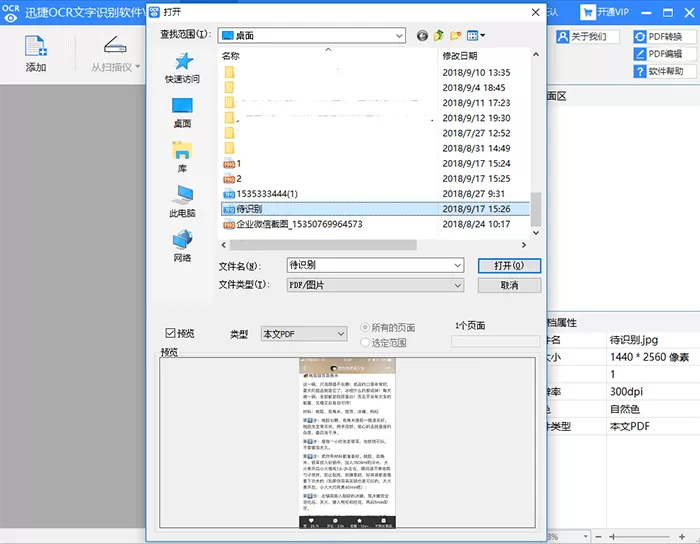The height and width of the screenshot is (544, 700).
Task: Open 库 libraries in dialog sidebar
Action: click(x=183, y=157)
